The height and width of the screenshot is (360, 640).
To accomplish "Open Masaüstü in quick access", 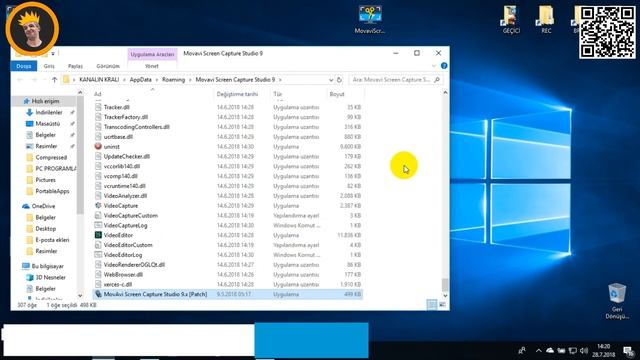I will pos(47,124).
